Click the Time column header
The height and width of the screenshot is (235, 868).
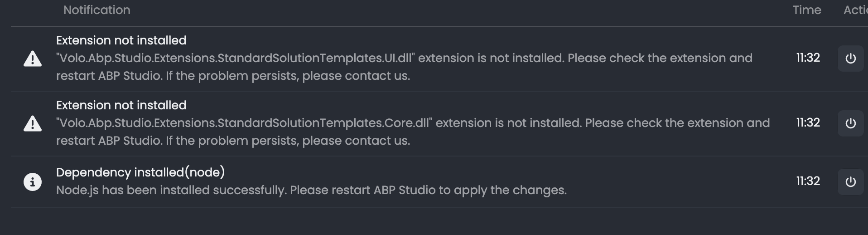807,10
